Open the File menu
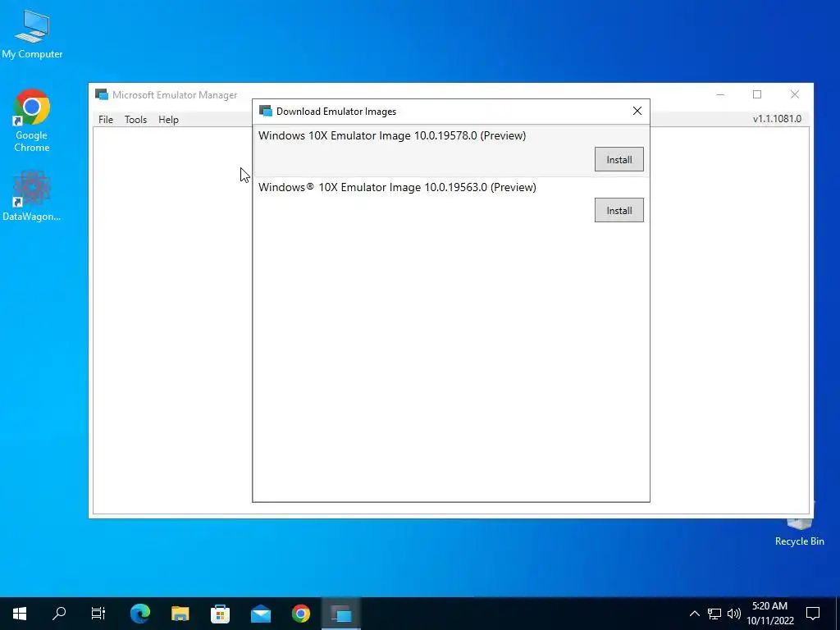Viewport: 840px width, 630px height. [106, 120]
